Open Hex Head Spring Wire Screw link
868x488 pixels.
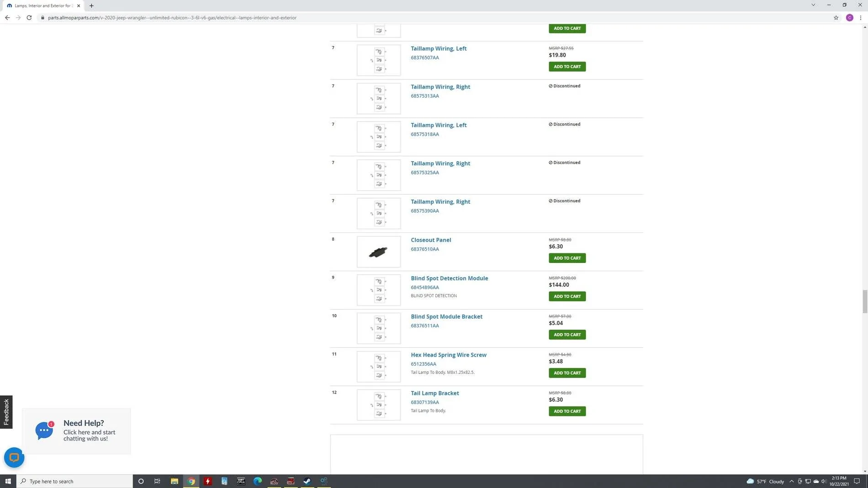449,355
